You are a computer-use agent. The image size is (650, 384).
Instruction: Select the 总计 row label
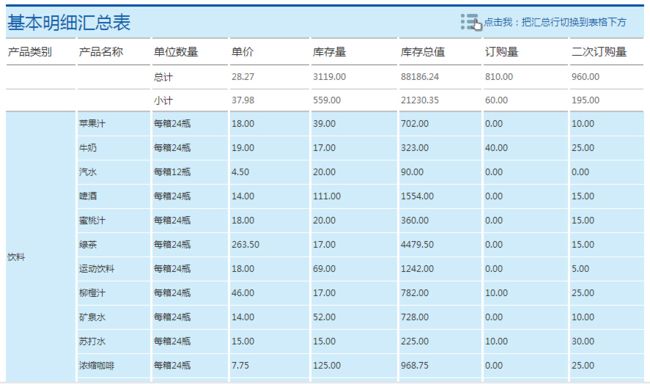163,77
